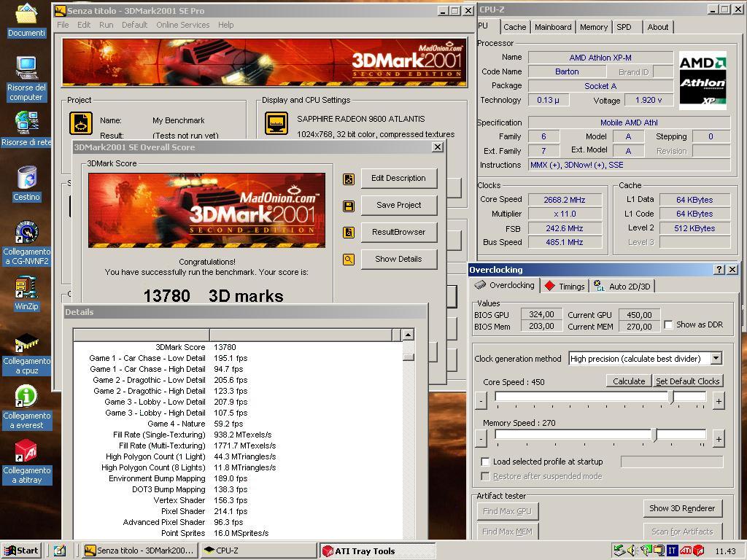The image size is (747, 560).
Task: Click the AMD Athlon XP logo in CPU-Z
Action: (703, 80)
